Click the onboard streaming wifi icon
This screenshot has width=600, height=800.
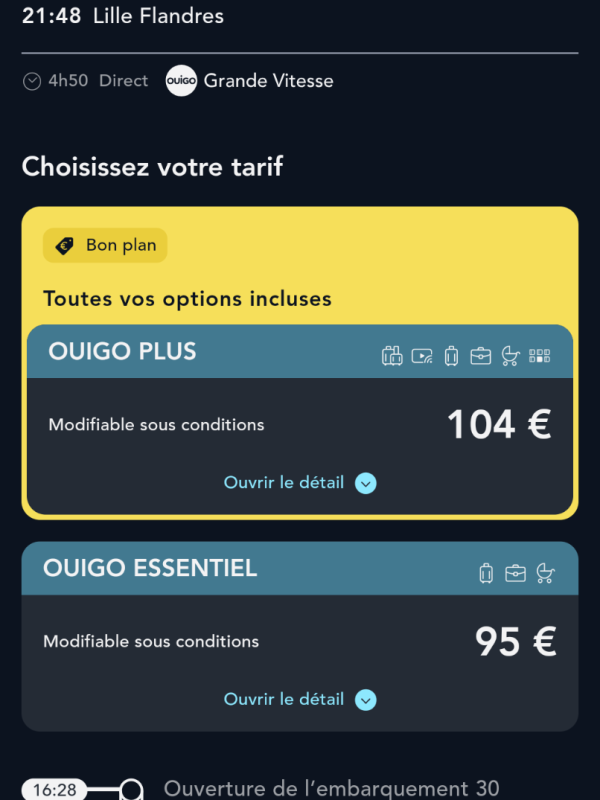(x=422, y=355)
